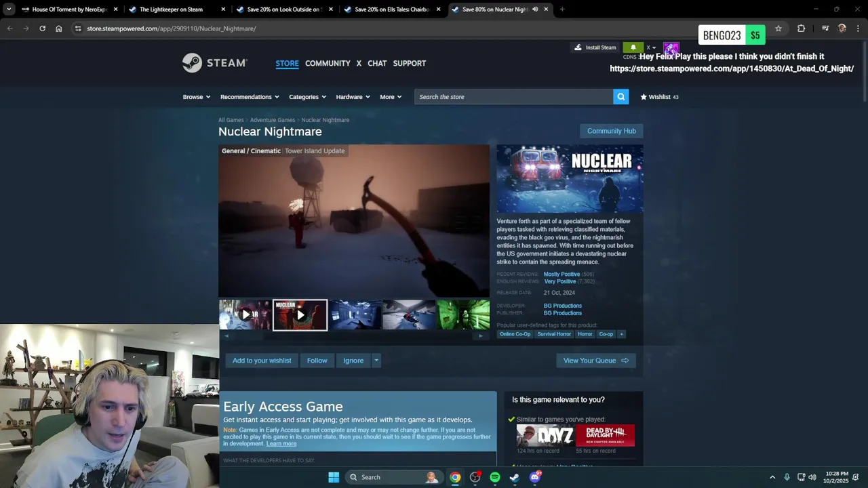Open CHAT in Steam header
The width and height of the screenshot is (868, 488).
(x=377, y=63)
